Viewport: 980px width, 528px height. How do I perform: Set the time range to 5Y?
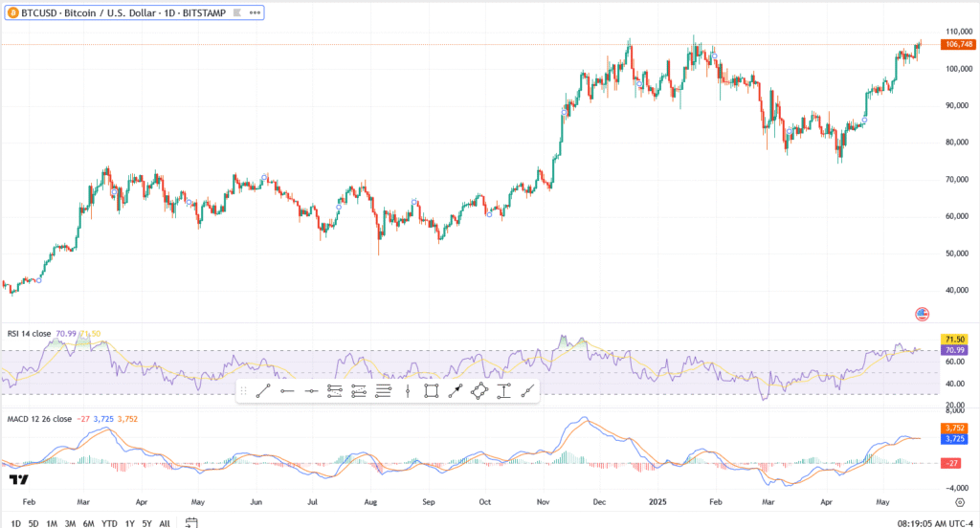146,523
